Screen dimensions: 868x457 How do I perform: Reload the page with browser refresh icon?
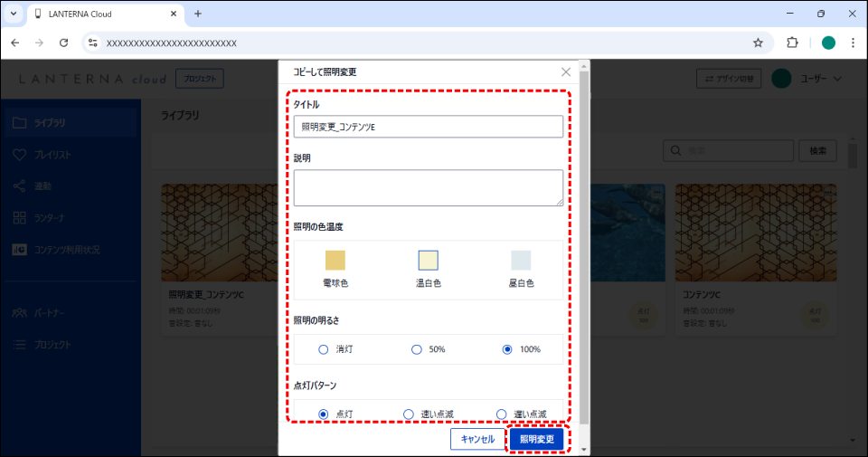63,43
